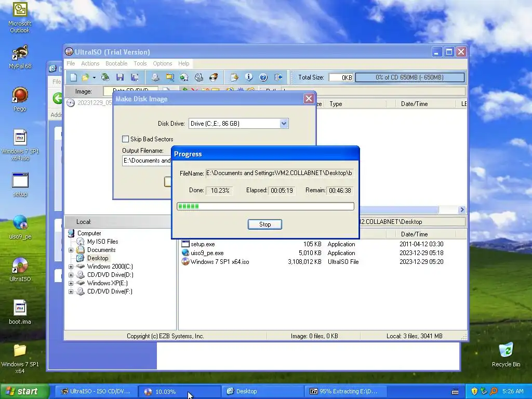Viewport: 532px width, 399px height.
Task: Click the Convert image toolbar icon
Action: (x=184, y=77)
